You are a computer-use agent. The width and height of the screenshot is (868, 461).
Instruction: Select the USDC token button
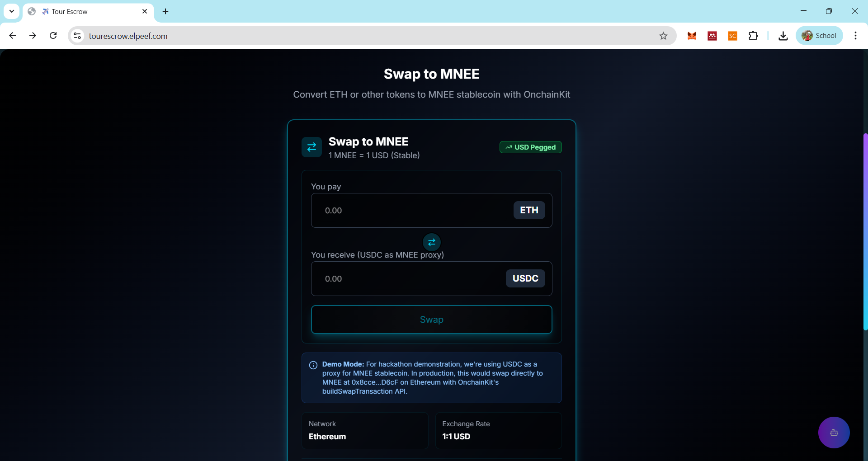[525, 278]
